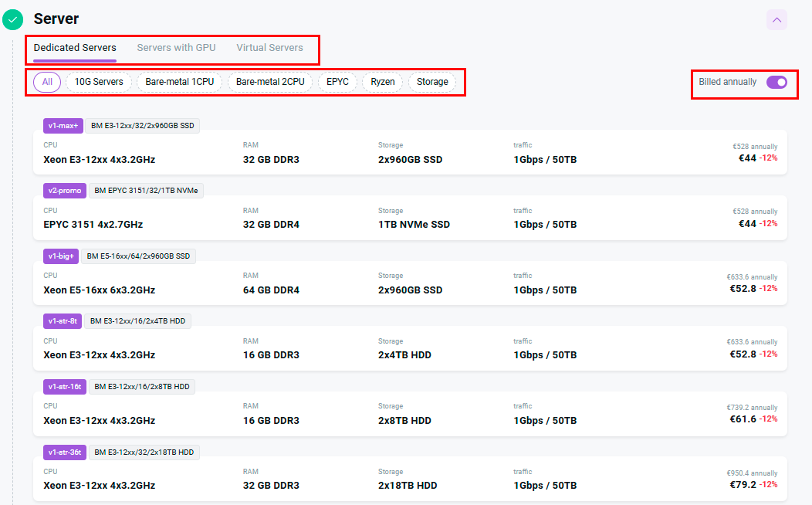Toggle the Billed annually switch
The image size is (812, 505).
[x=776, y=82]
